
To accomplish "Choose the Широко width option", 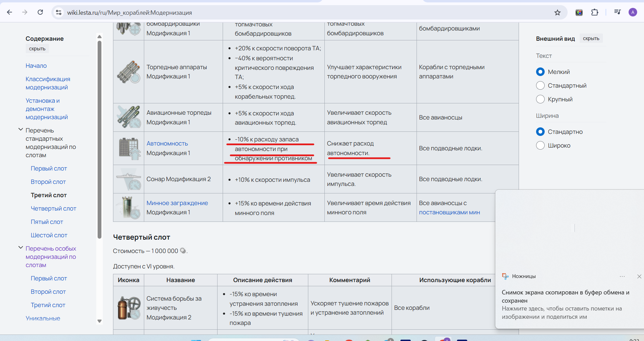I will pos(554,145).
